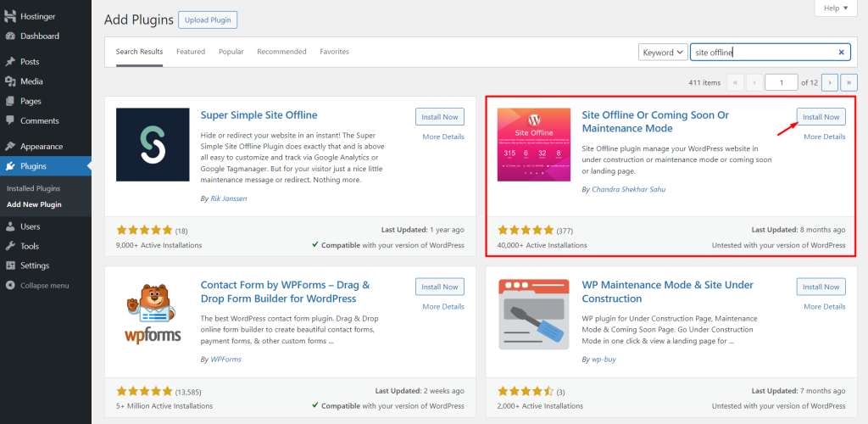Switch to the Favorites tab
868x424 pixels.
(x=334, y=52)
